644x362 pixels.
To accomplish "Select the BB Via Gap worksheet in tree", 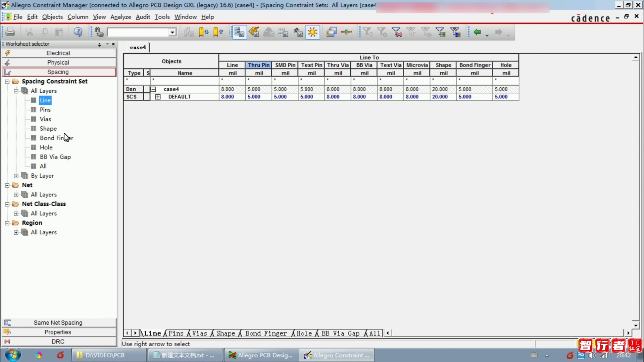I will click(55, 156).
